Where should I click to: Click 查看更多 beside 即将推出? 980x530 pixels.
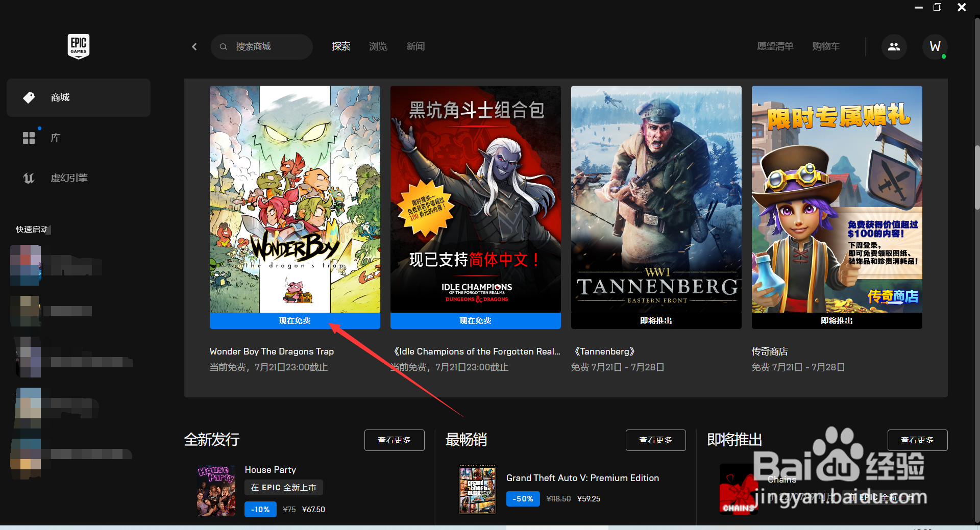pos(918,440)
